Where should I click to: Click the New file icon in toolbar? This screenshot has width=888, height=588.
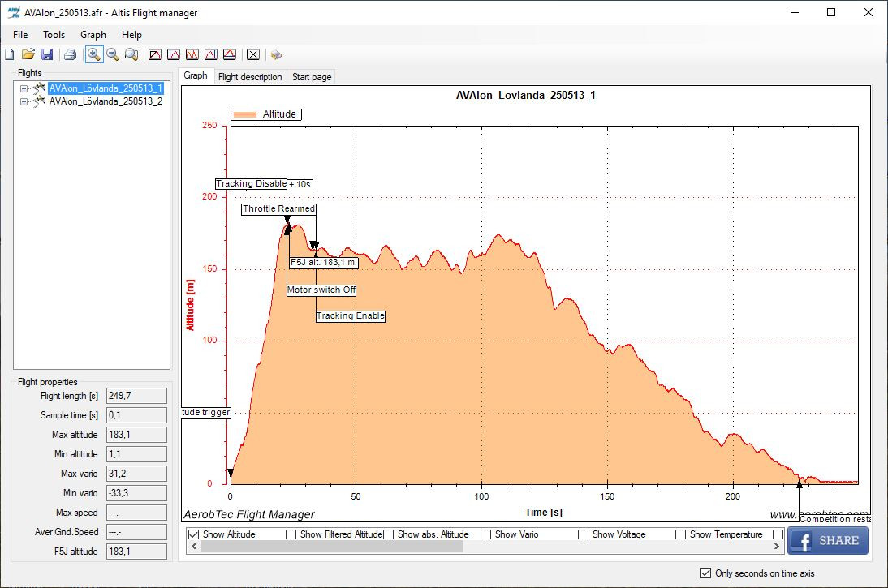(10, 54)
